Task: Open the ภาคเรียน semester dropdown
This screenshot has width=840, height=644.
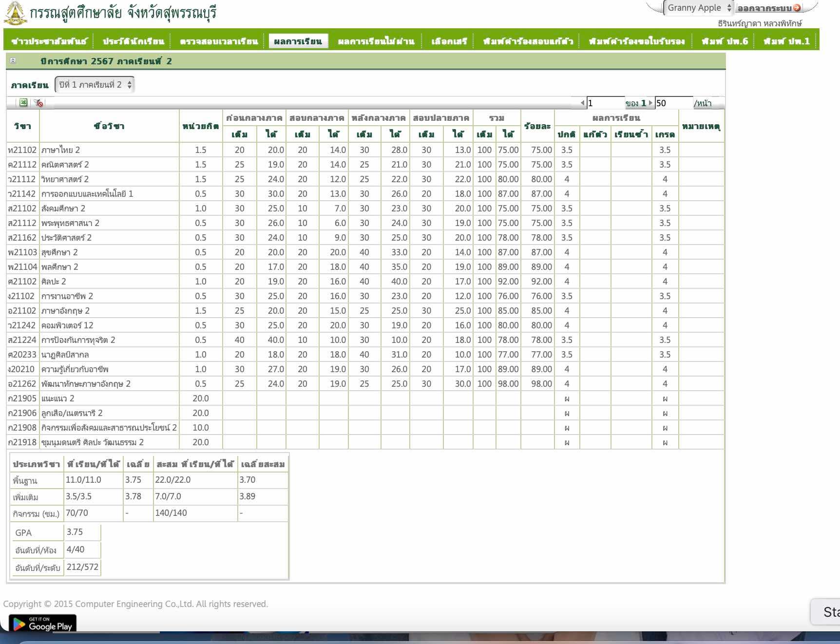Action: (95, 85)
